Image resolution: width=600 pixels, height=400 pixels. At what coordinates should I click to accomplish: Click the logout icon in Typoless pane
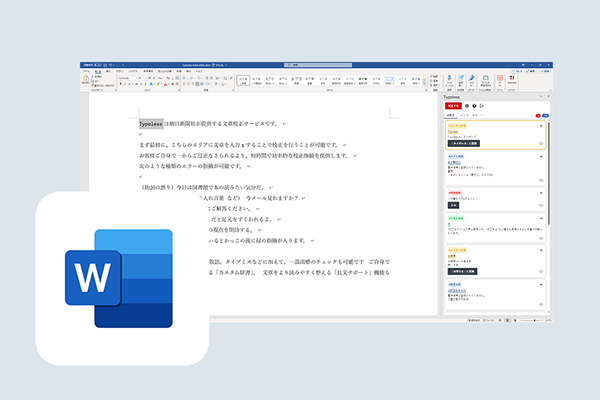pos(482,106)
